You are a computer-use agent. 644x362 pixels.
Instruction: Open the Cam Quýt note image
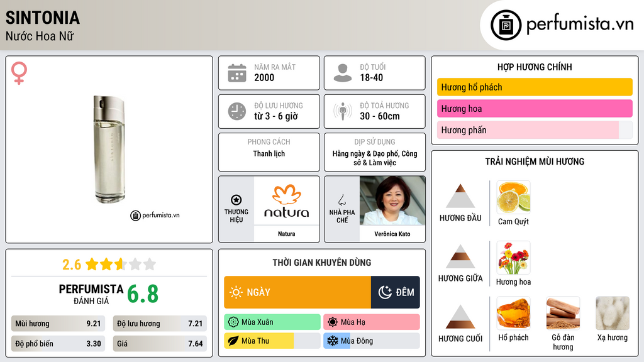[513, 197]
